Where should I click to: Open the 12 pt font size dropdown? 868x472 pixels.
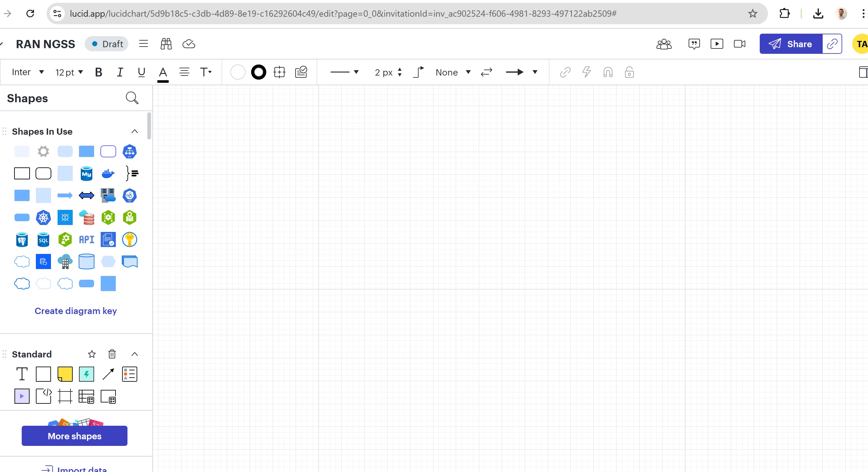[69, 72]
